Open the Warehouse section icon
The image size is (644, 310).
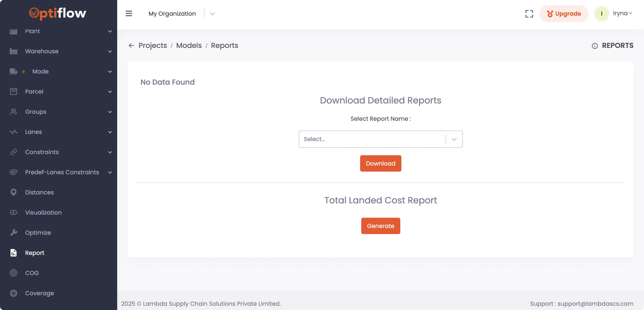tap(14, 51)
